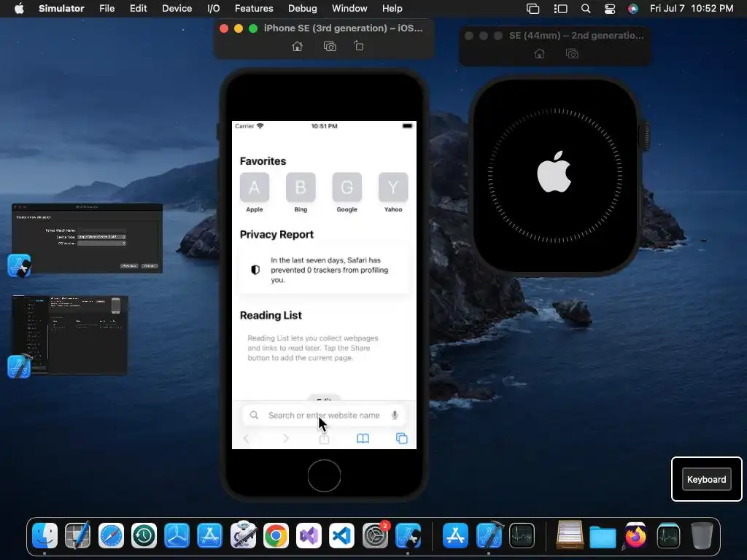Tap the Home icon in iPhone SE simulator toolbar
This screenshot has height=560, width=747.
click(x=298, y=46)
